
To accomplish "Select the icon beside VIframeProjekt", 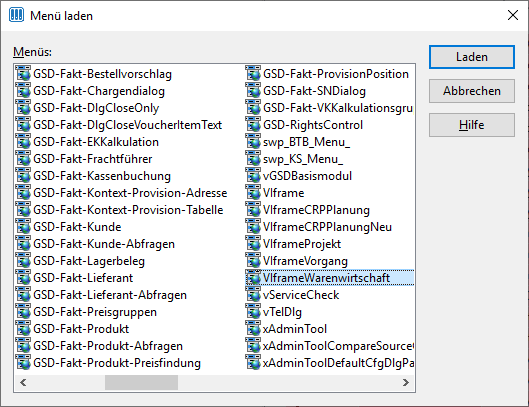I will tap(253, 244).
